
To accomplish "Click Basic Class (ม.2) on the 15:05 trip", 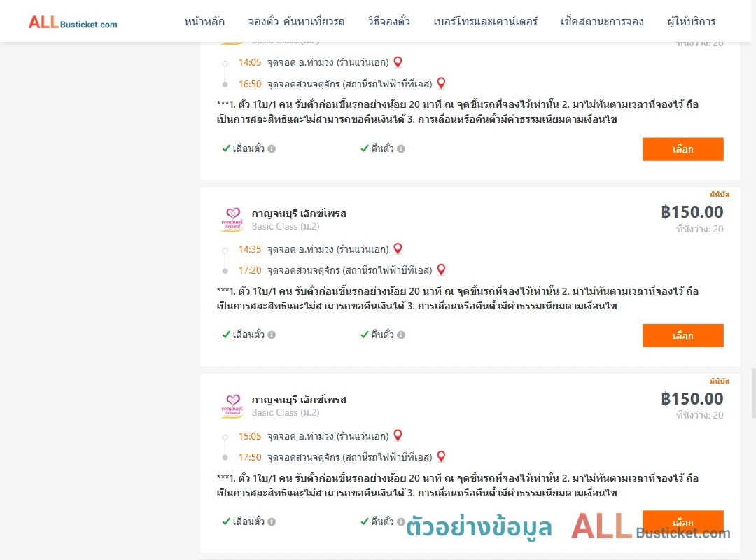I will coord(286,413).
